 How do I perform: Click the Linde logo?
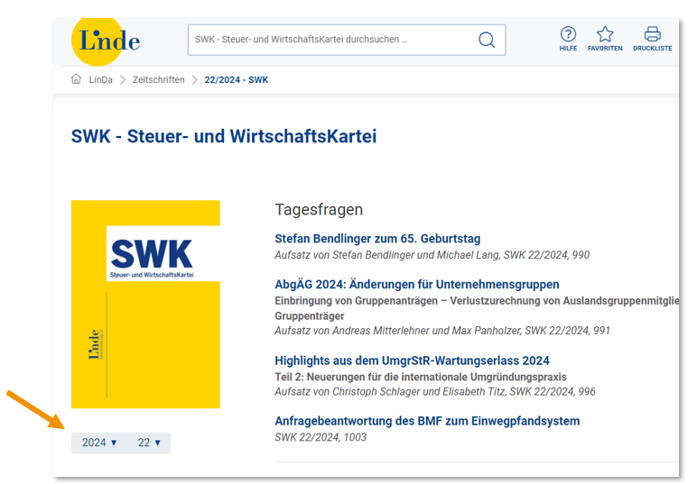click(106, 41)
